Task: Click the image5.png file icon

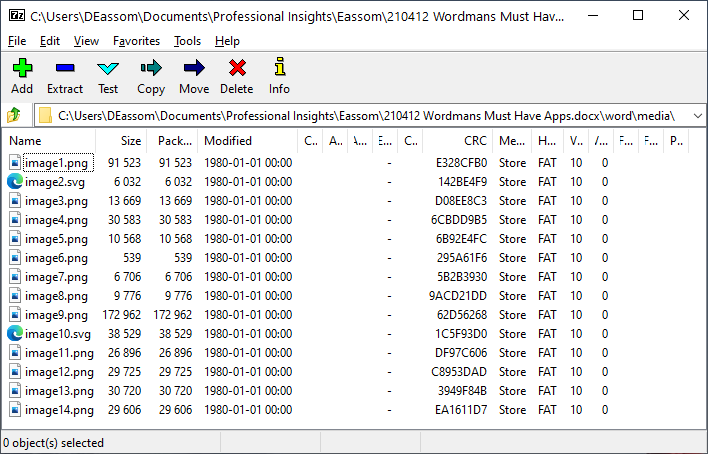Action: (15, 239)
